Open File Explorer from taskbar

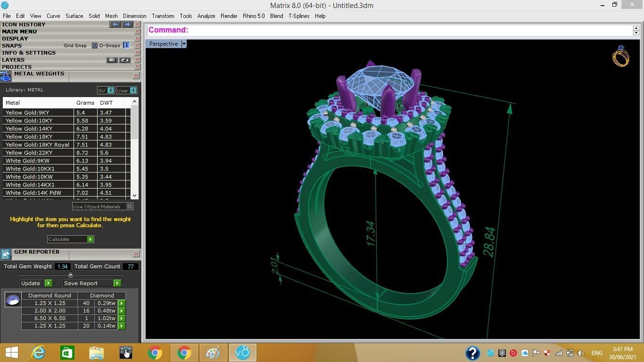pyautogui.click(x=96, y=353)
